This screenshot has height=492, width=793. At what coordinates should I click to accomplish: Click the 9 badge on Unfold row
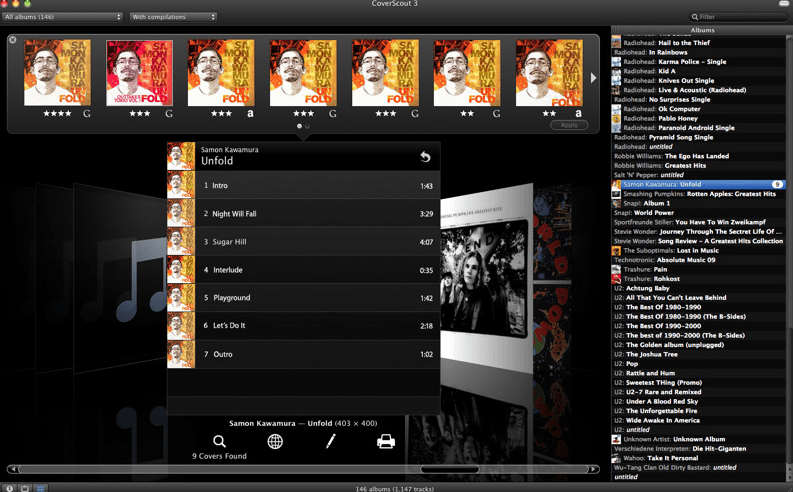(777, 185)
